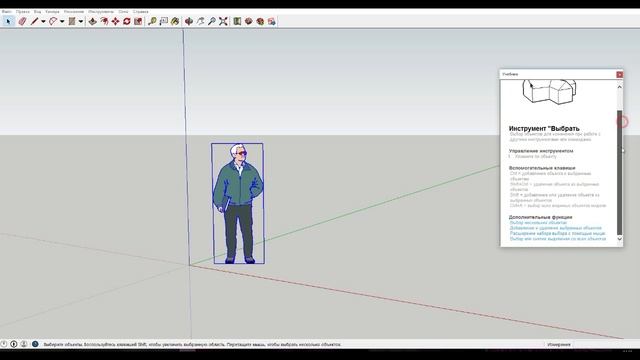Close the Instructor panel
640x360 pixels.
[x=619, y=74]
